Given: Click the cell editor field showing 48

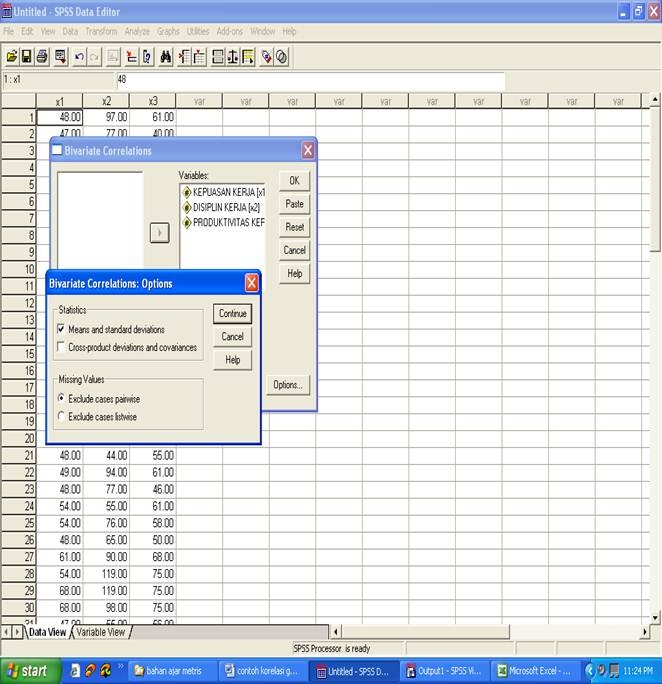Looking at the screenshot, I should tap(311, 80).
